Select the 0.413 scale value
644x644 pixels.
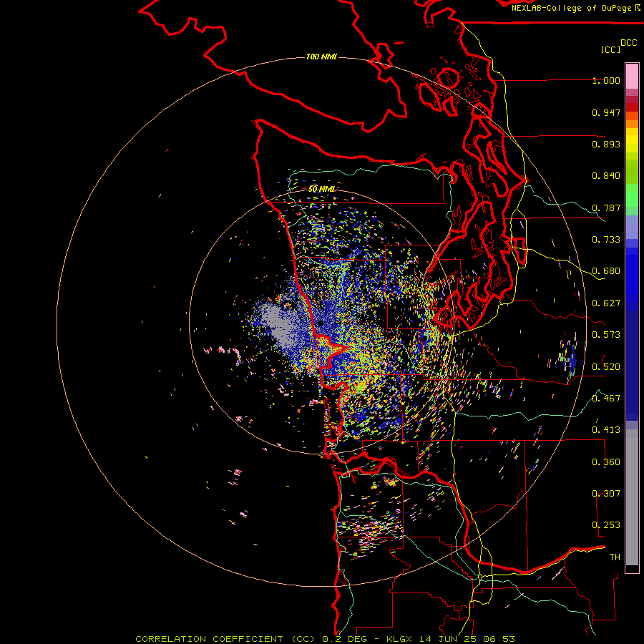606,430
